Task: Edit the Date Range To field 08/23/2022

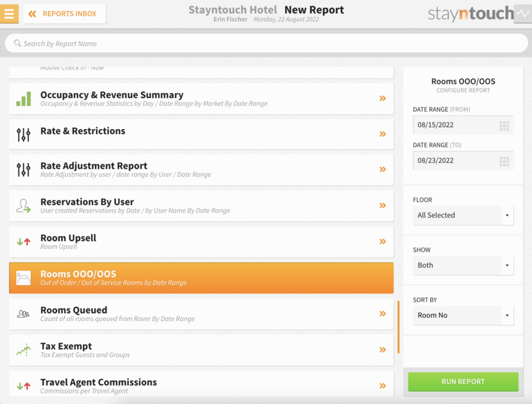Action: point(463,160)
